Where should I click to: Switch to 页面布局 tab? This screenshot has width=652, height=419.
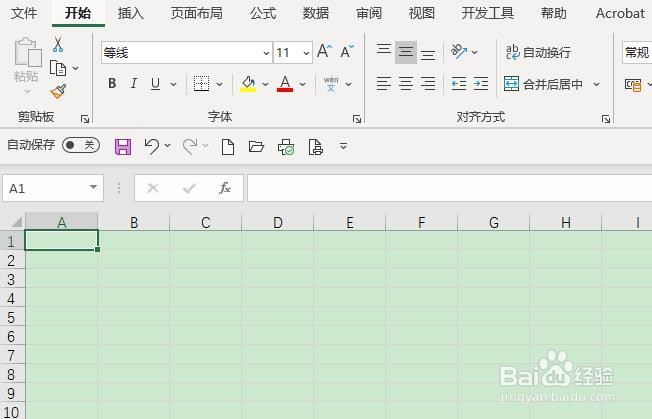(x=196, y=13)
